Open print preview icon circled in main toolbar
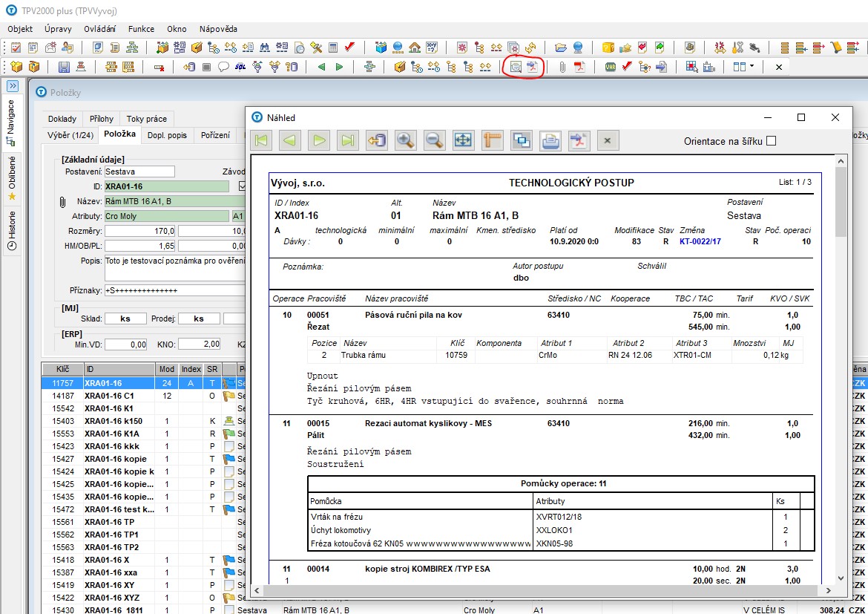The width and height of the screenshot is (868, 614). (516, 67)
